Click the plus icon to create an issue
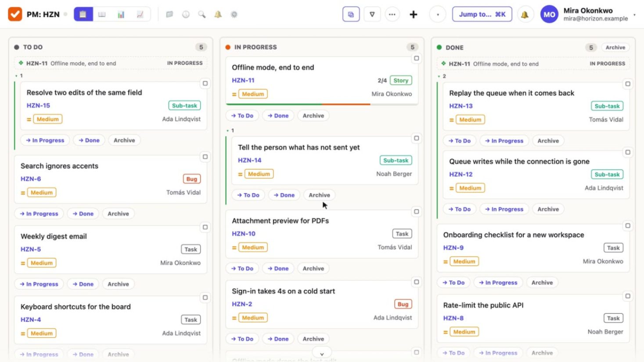Image resolution: width=644 pixels, height=362 pixels. coord(413,14)
